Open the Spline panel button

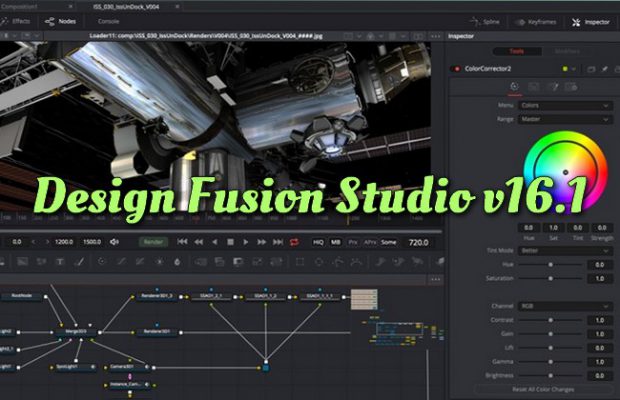(485, 22)
